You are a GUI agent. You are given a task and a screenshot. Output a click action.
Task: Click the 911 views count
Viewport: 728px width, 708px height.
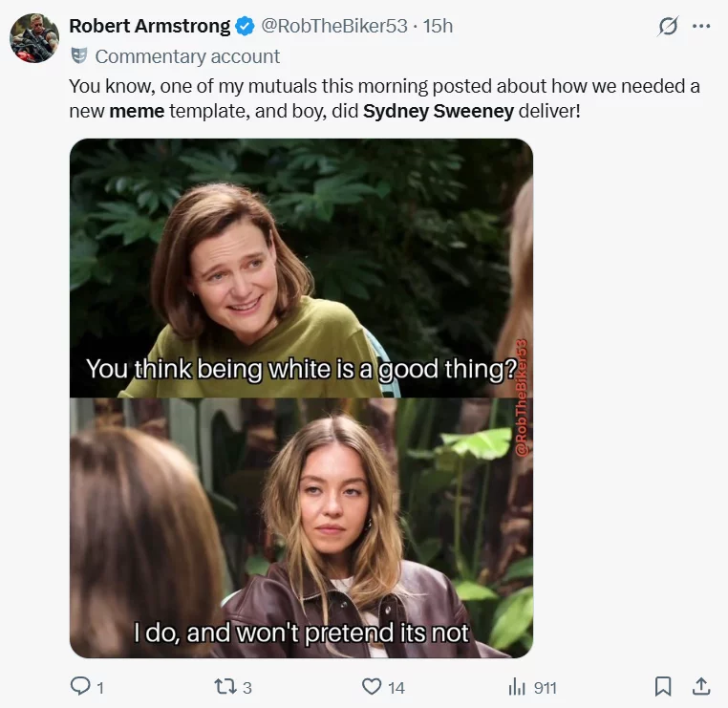[545, 687]
